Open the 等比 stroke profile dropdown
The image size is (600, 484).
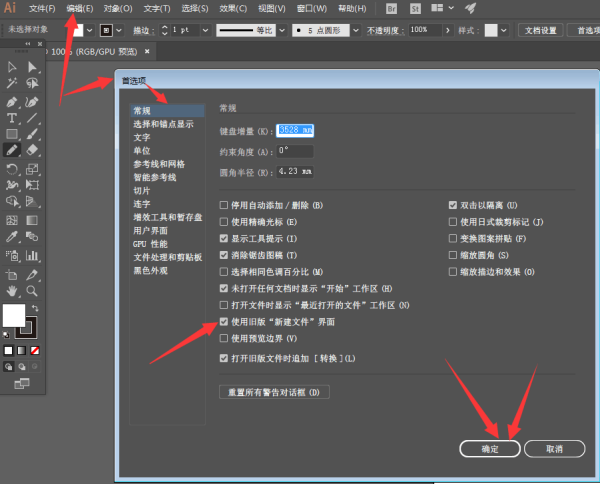(284, 30)
